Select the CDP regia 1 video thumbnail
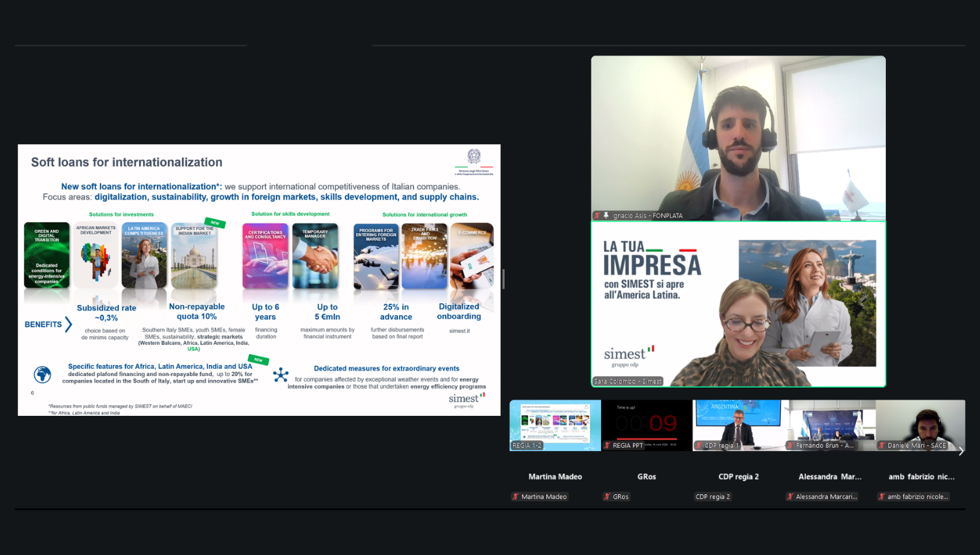The width and height of the screenshot is (980, 555). [x=738, y=426]
